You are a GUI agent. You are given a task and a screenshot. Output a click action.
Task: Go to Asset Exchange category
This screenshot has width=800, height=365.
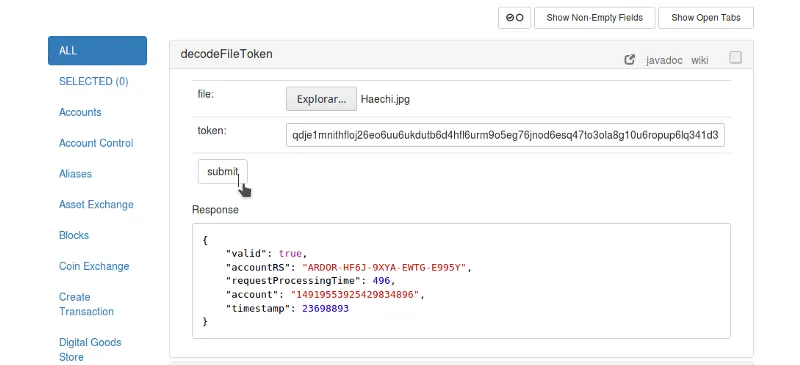coord(96,204)
